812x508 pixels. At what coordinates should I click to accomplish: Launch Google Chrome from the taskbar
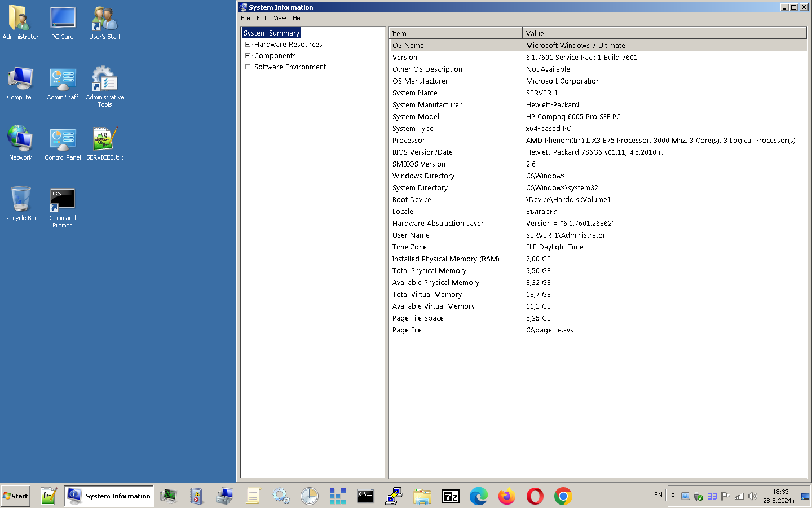coord(563,496)
